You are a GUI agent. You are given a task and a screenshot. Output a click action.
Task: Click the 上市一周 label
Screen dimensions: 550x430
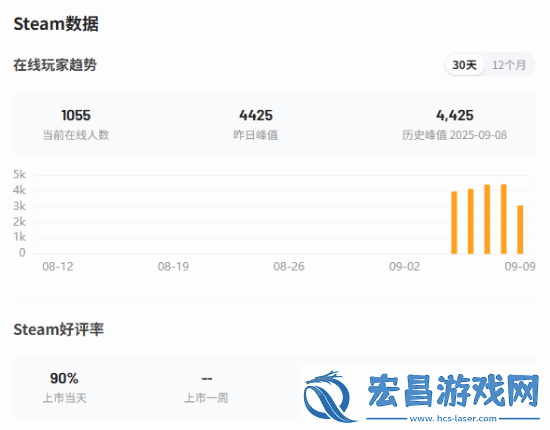[206, 398]
